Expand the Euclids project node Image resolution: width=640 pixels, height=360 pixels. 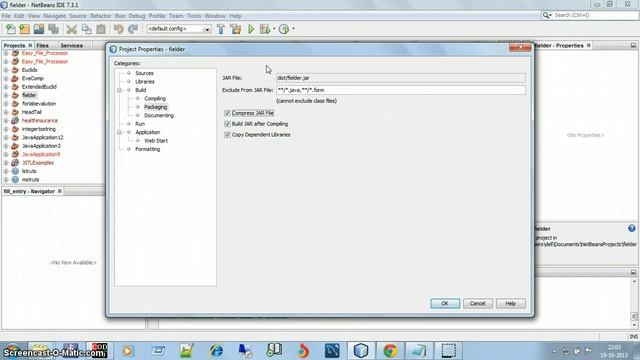tap(6, 70)
